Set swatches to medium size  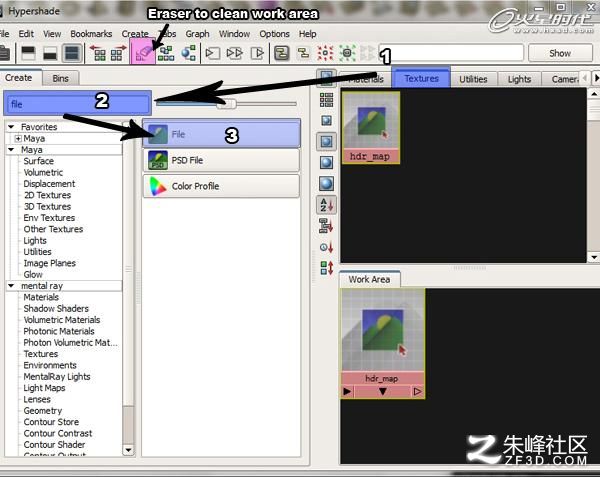326,142
